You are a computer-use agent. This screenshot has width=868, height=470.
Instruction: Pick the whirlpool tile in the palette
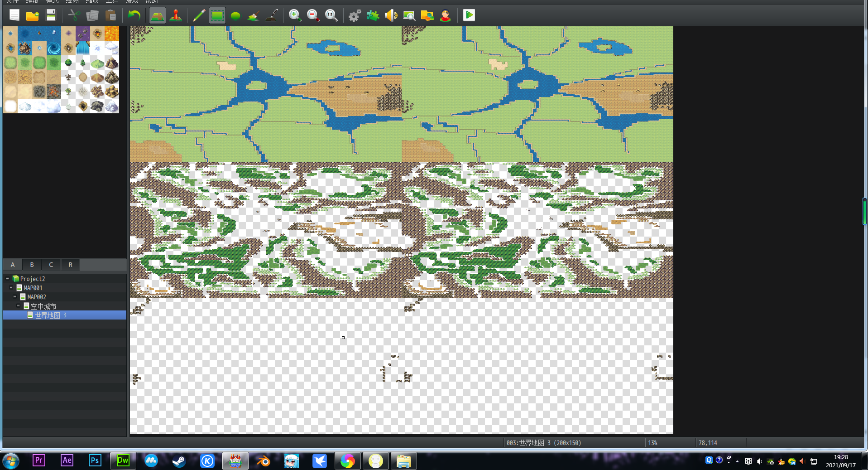coord(54,48)
